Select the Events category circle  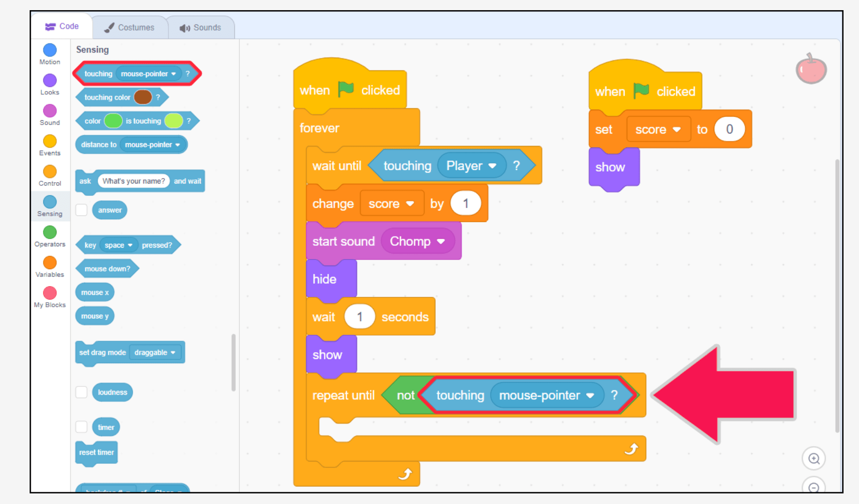(x=50, y=141)
